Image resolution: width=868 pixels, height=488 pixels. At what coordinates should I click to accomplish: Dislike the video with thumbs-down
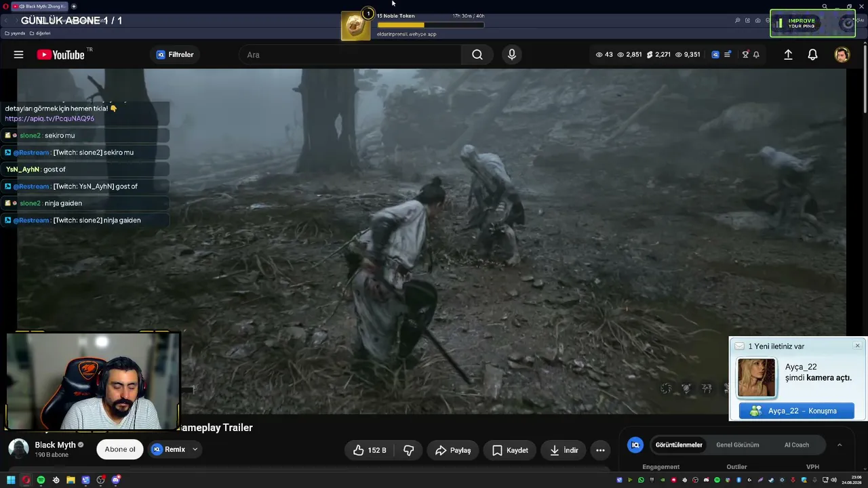(409, 450)
